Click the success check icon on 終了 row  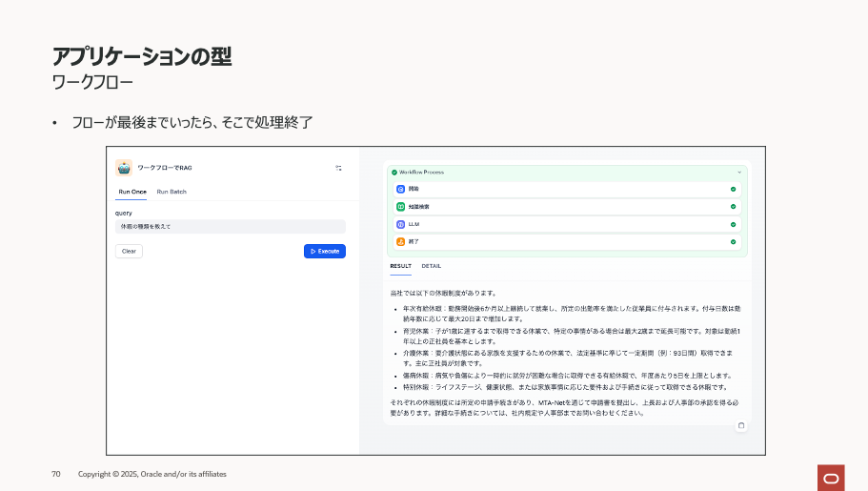click(733, 241)
